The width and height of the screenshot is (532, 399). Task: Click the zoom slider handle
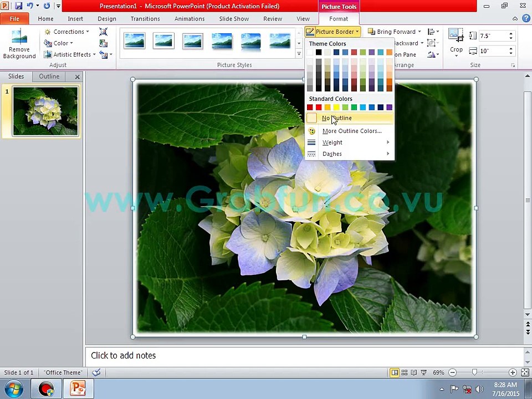tap(474, 372)
